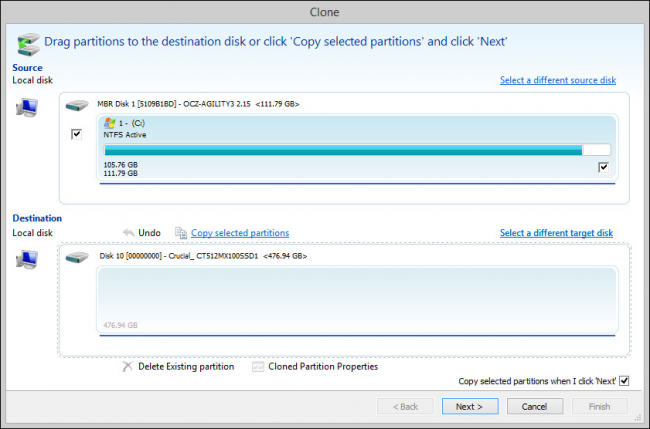Click the Cloned Partition Properties icon

click(x=258, y=367)
